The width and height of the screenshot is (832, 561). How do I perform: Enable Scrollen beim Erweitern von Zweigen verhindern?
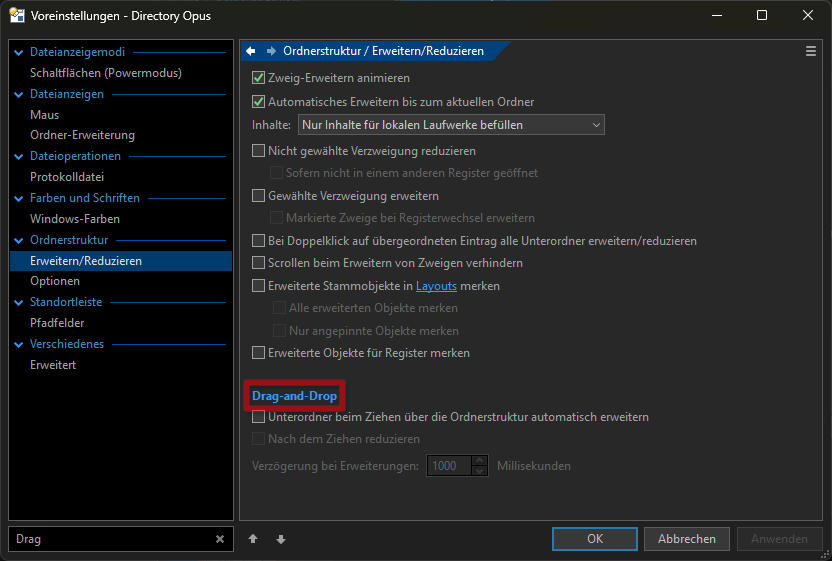point(258,263)
